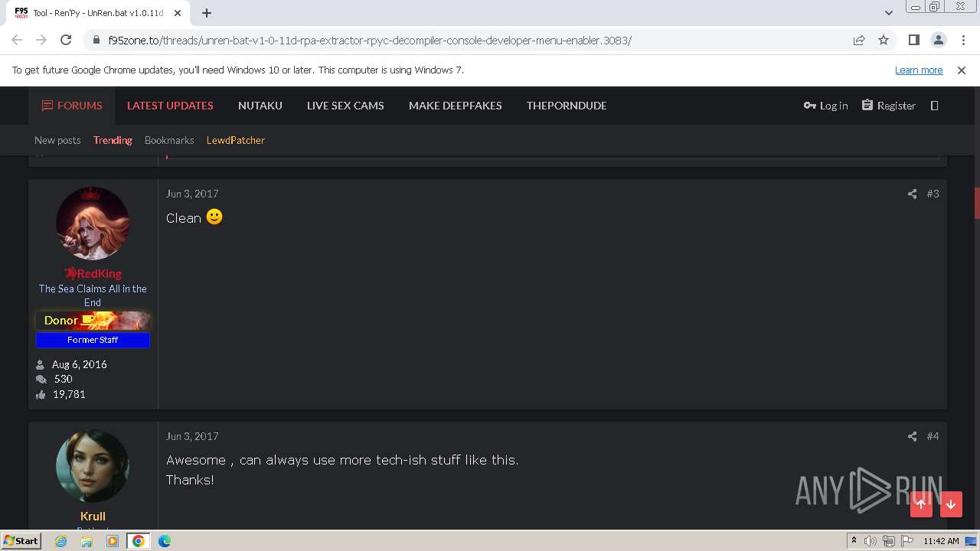Open RedKing's avatar
This screenshot has width=980, height=551.
click(93, 223)
